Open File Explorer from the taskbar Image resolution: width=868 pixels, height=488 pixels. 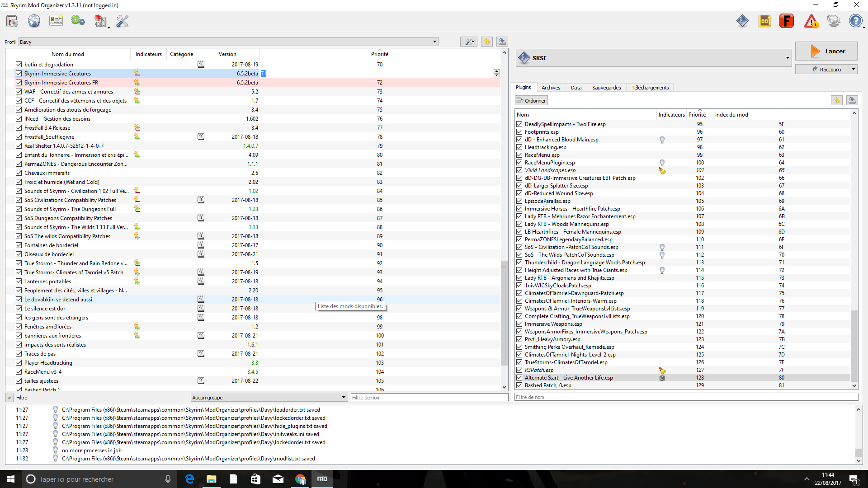click(x=211, y=479)
